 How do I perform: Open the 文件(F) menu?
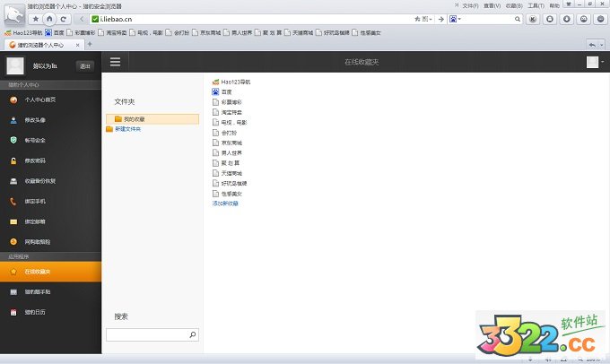pyautogui.click(x=470, y=6)
